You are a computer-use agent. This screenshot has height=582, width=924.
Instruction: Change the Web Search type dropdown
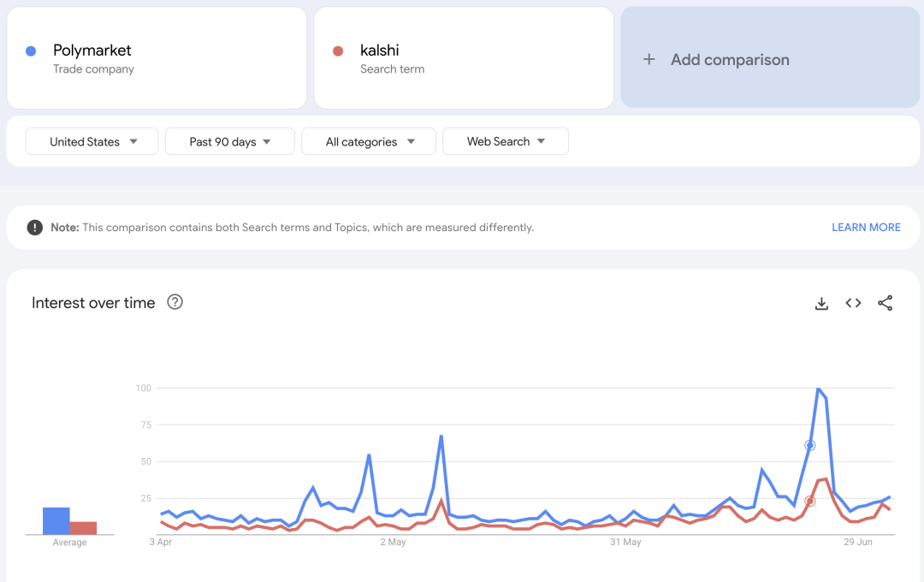(x=505, y=142)
